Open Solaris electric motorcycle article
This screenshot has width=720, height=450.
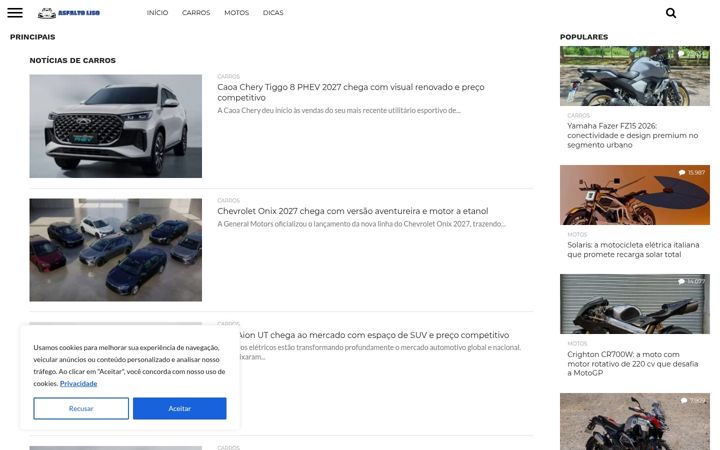(633, 250)
